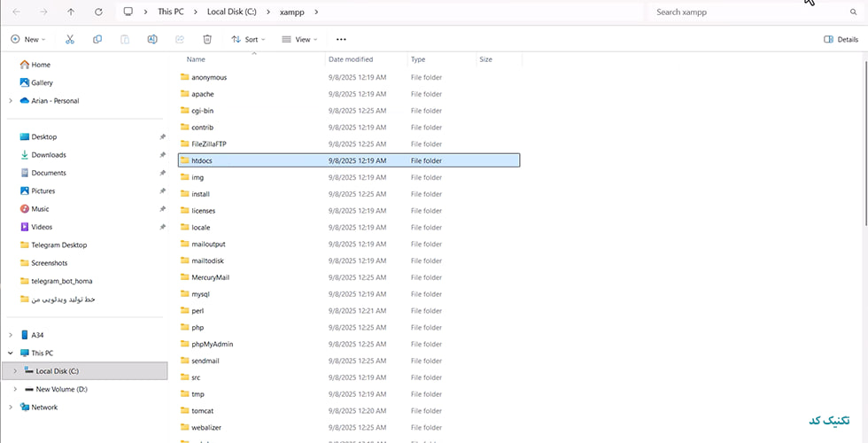Click the Paste clipboard icon
The width and height of the screenshot is (868, 443).
125,39
